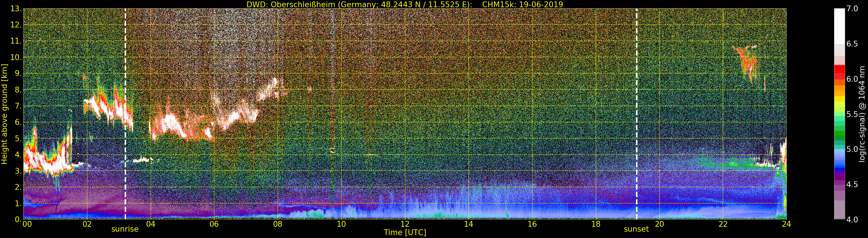The height and width of the screenshot is (238, 868).
Task: Click the '4.' height axis tick label
Action: 18,155
